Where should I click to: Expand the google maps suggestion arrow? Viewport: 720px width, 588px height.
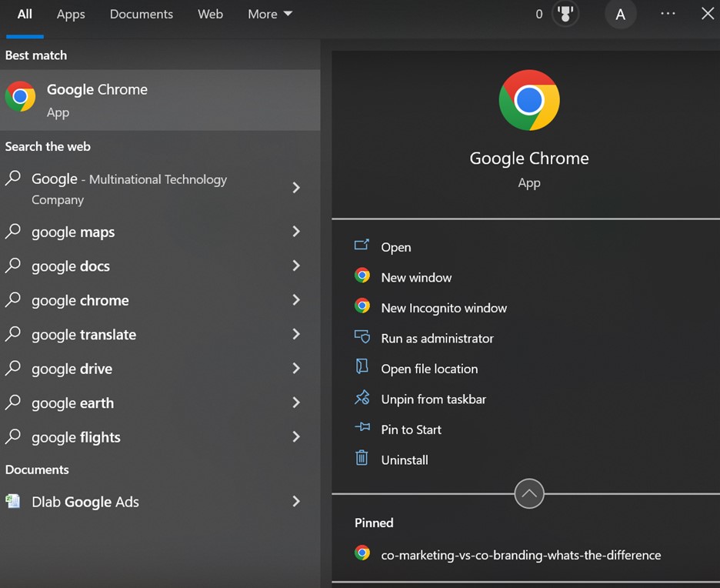click(x=296, y=232)
